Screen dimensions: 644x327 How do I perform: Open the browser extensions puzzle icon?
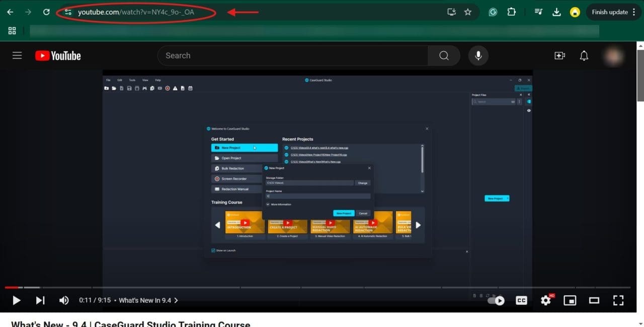(x=511, y=12)
